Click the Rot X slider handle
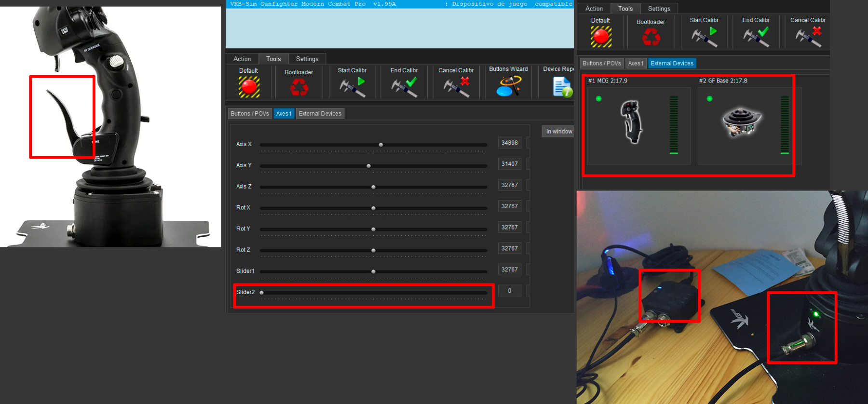868x404 pixels. pos(373,208)
